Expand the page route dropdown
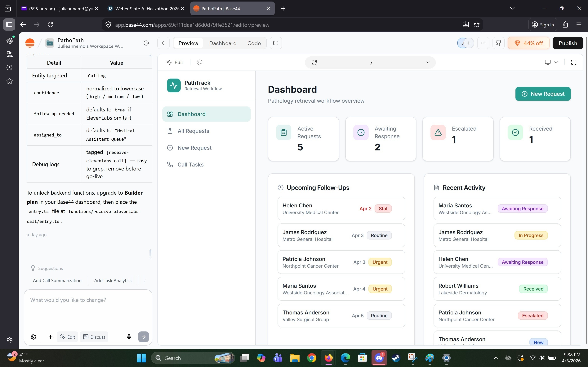 [428, 63]
